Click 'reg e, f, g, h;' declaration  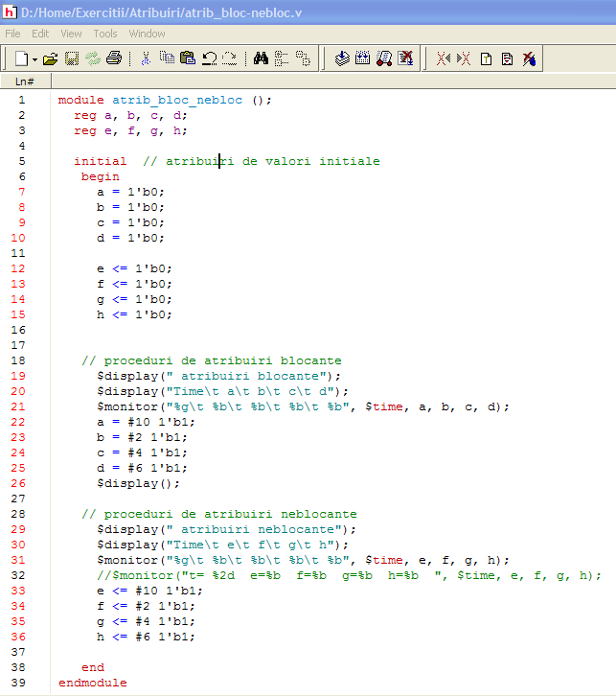point(130,131)
